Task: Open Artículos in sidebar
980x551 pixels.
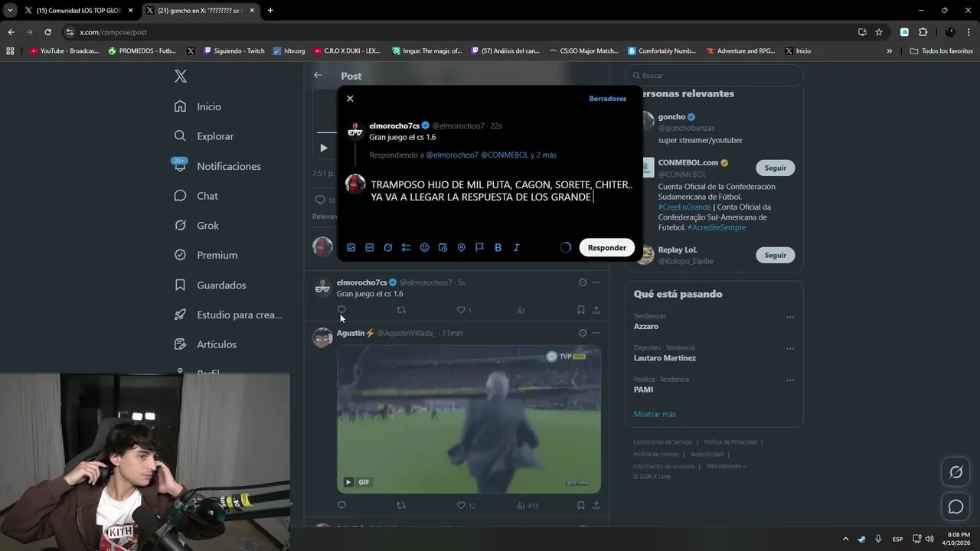Action: coord(206,344)
